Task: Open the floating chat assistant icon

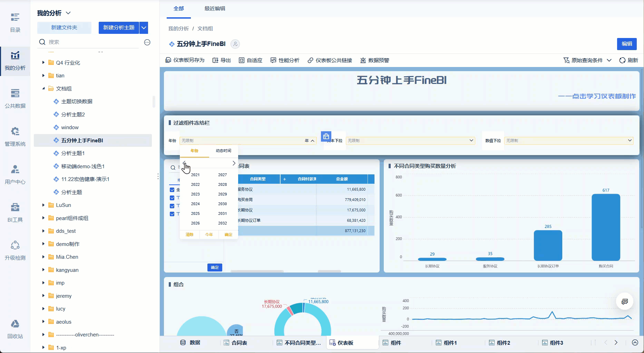Action: [x=625, y=302]
